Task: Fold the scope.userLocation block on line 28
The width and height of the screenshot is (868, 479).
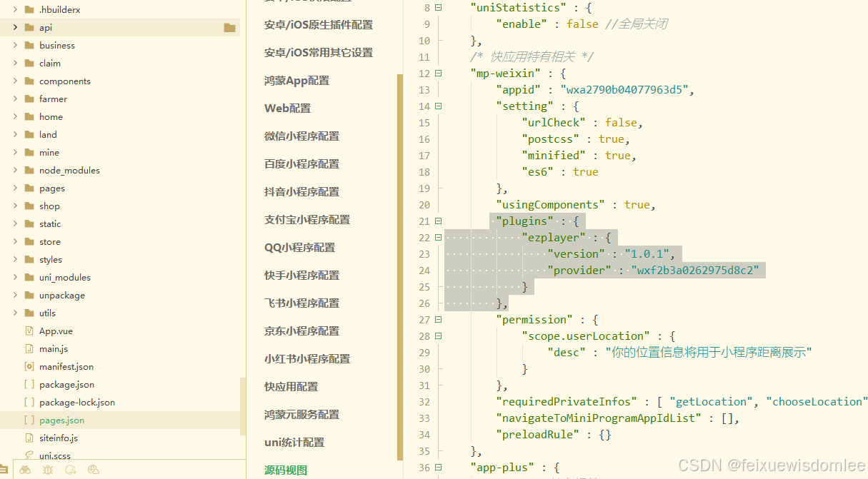Action: (x=439, y=336)
